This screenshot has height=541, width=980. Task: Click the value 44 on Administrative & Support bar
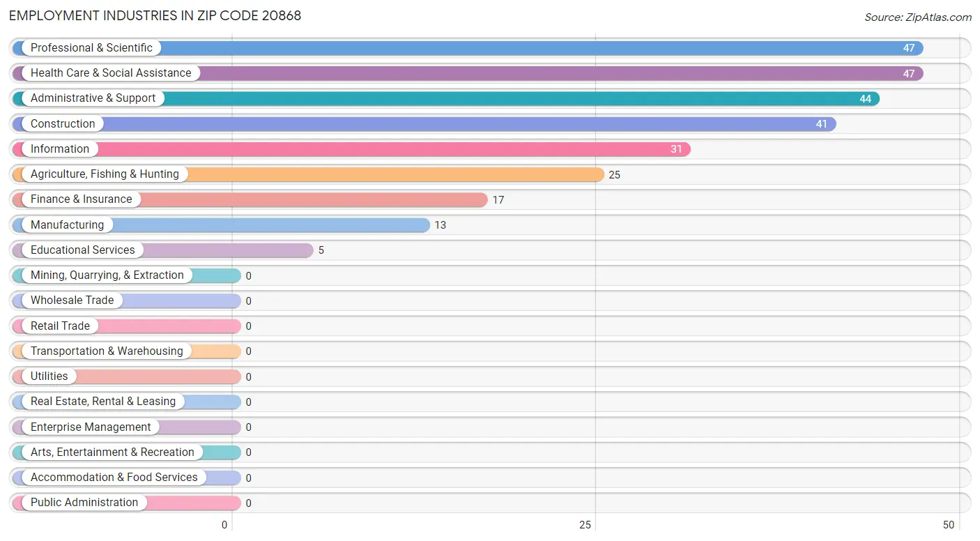pyautogui.click(x=866, y=99)
